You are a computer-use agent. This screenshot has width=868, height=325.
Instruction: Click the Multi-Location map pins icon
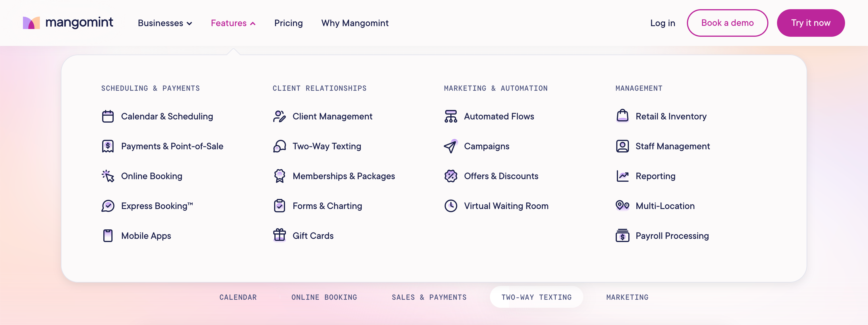coord(622,205)
